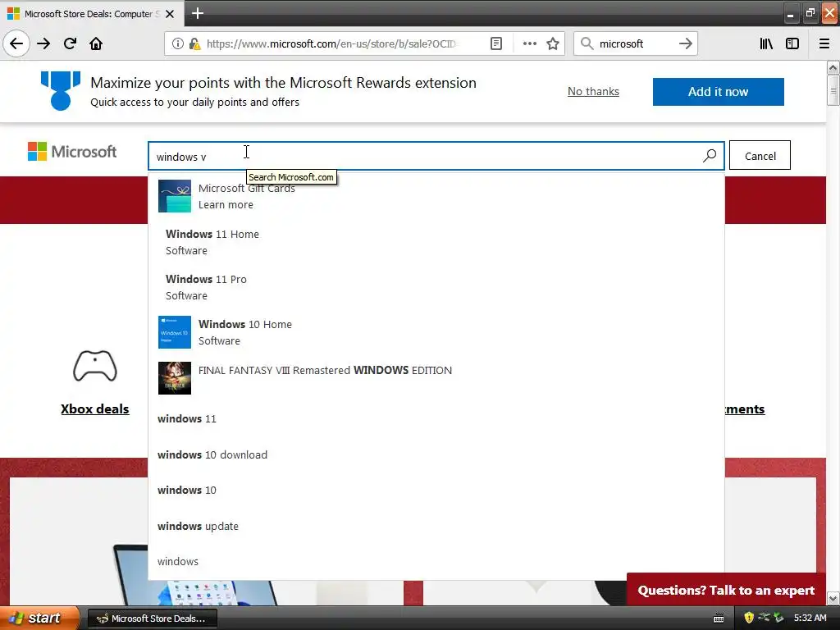Click the page scrollbar down arrow
The height and width of the screenshot is (630, 840).
[x=833, y=598]
